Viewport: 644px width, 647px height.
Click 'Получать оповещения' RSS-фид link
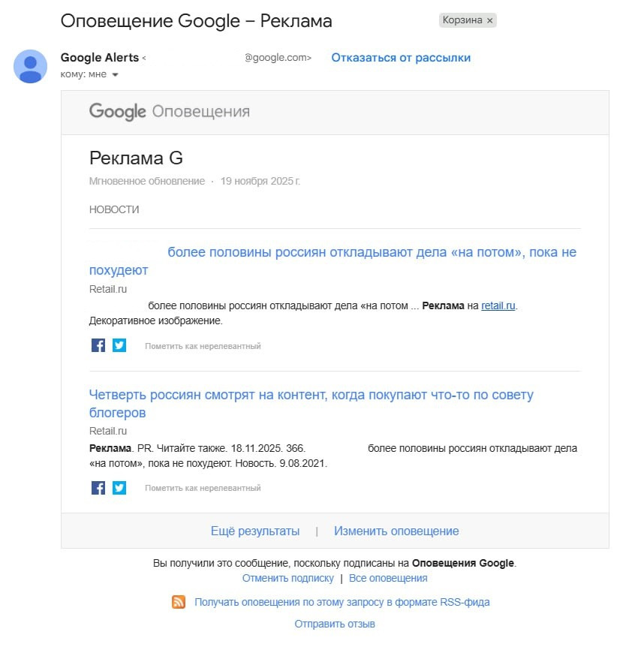click(x=342, y=602)
